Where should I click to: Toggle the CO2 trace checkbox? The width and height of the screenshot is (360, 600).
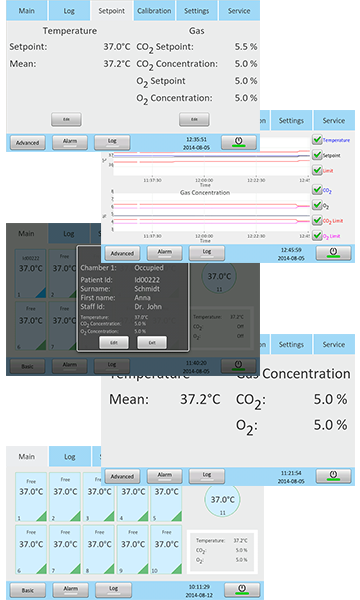pyautogui.click(x=317, y=190)
